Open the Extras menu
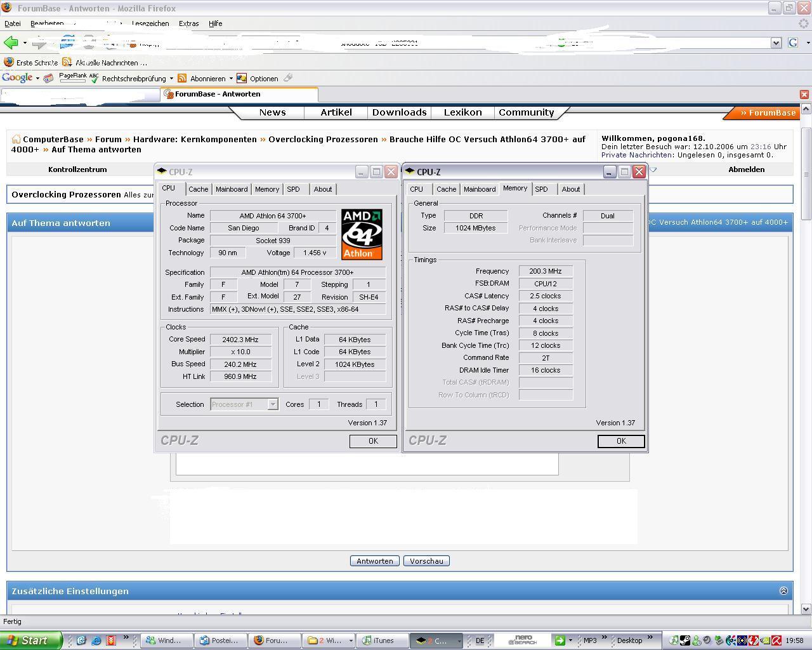Image resolution: width=812 pixels, height=650 pixels. (189, 23)
